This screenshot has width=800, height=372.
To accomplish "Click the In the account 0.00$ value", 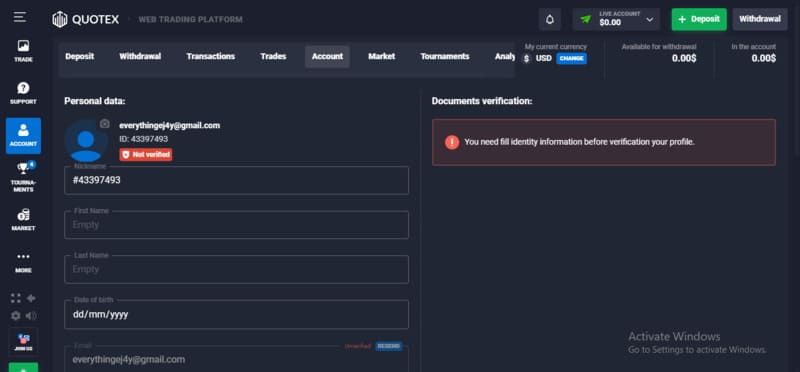I will click(x=763, y=59).
